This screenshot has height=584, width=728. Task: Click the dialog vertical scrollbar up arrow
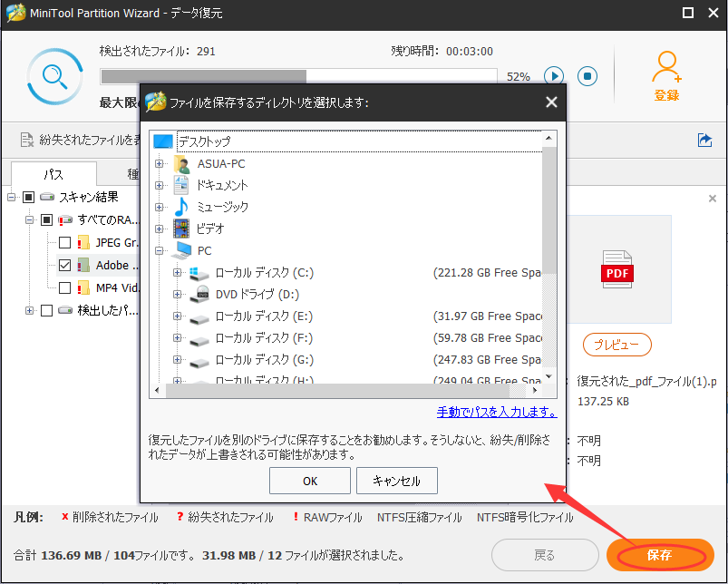coord(548,139)
